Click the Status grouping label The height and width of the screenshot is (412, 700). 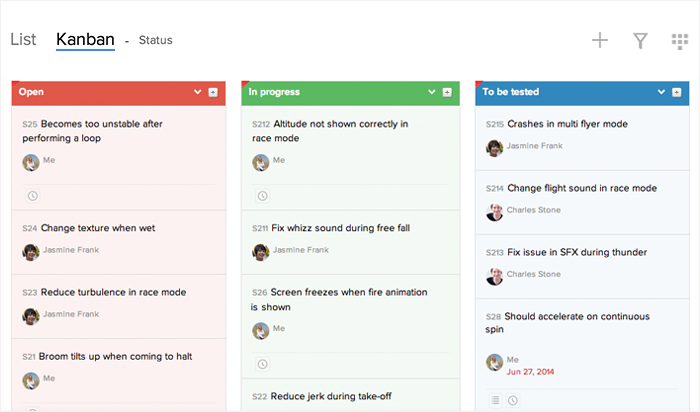click(x=155, y=41)
